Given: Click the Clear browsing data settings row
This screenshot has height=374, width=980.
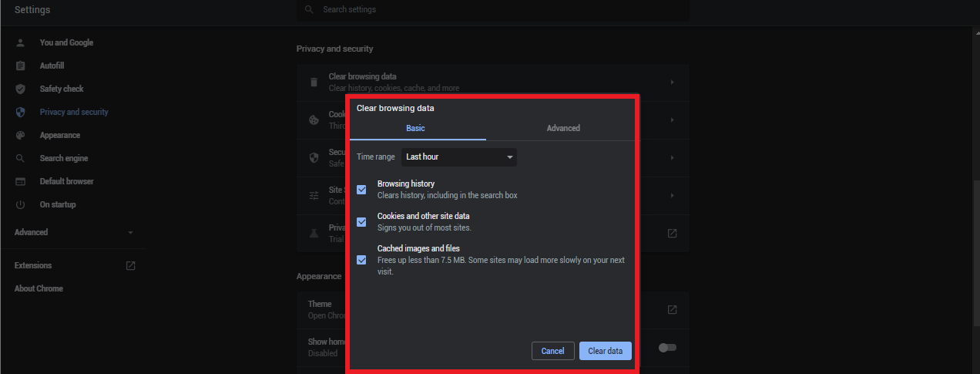Looking at the screenshot, I should click(493, 82).
